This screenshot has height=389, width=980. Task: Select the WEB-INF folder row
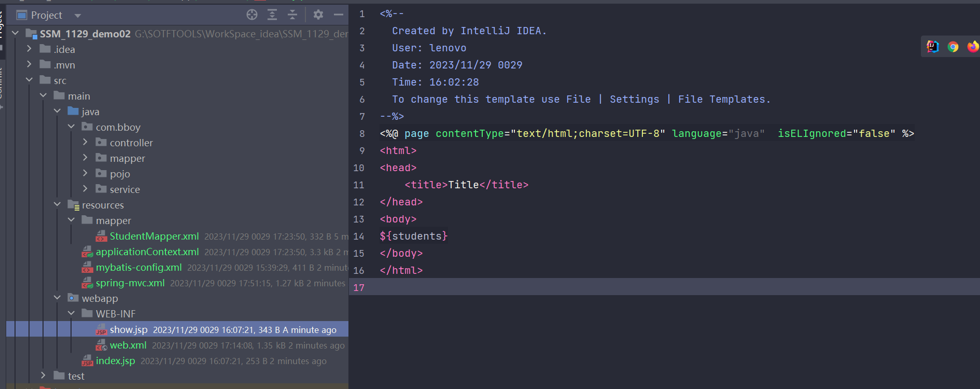tap(177, 314)
